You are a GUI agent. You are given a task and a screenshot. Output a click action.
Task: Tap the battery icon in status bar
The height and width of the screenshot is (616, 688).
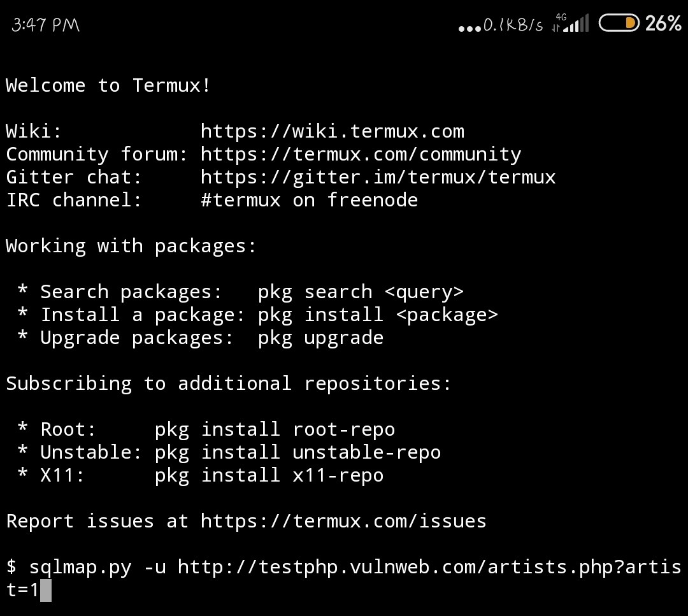(x=619, y=24)
